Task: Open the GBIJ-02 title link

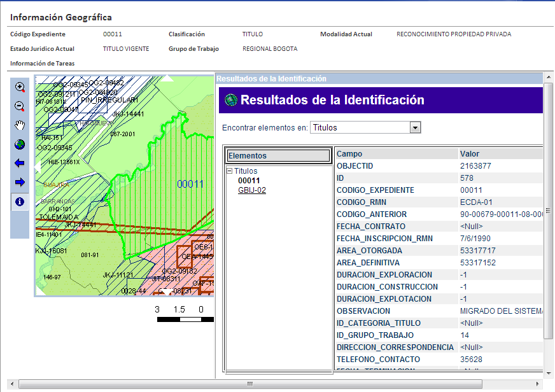Action: 251,190
